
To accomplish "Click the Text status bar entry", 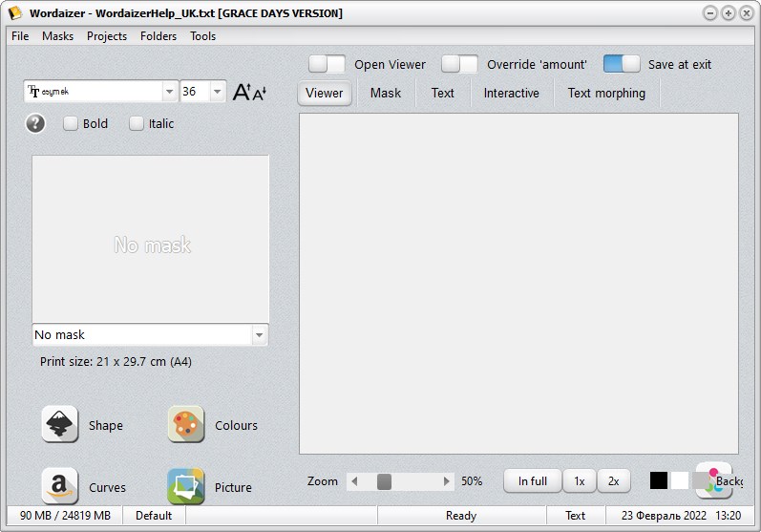I will [x=576, y=516].
